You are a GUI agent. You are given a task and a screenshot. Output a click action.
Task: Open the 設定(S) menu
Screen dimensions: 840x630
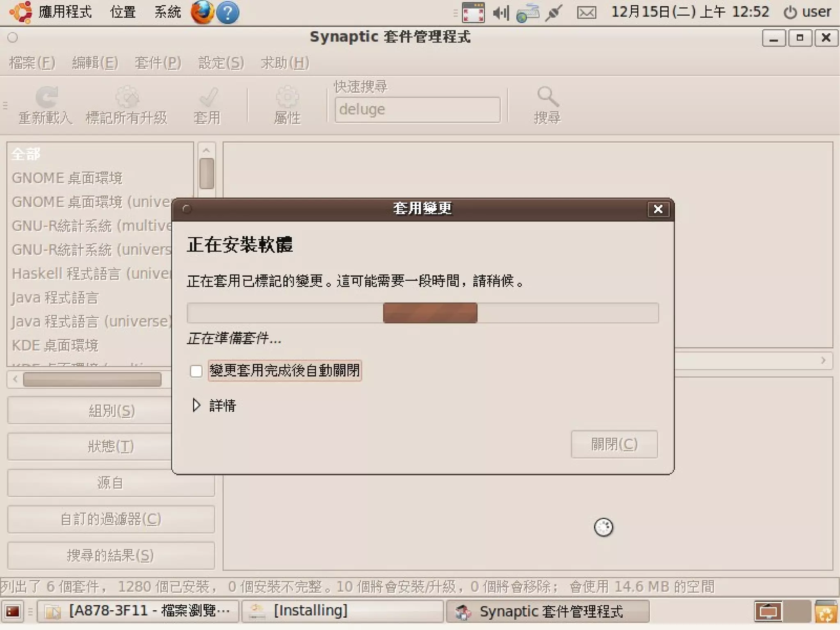(221, 63)
